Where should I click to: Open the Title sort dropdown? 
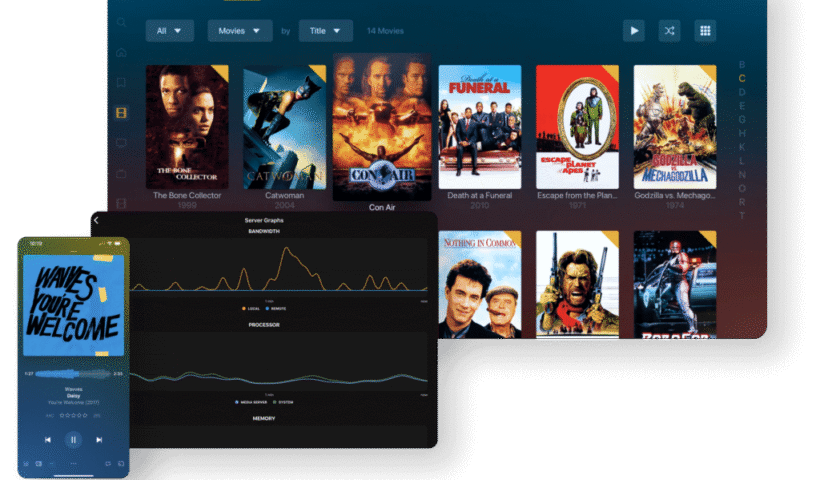click(x=325, y=31)
